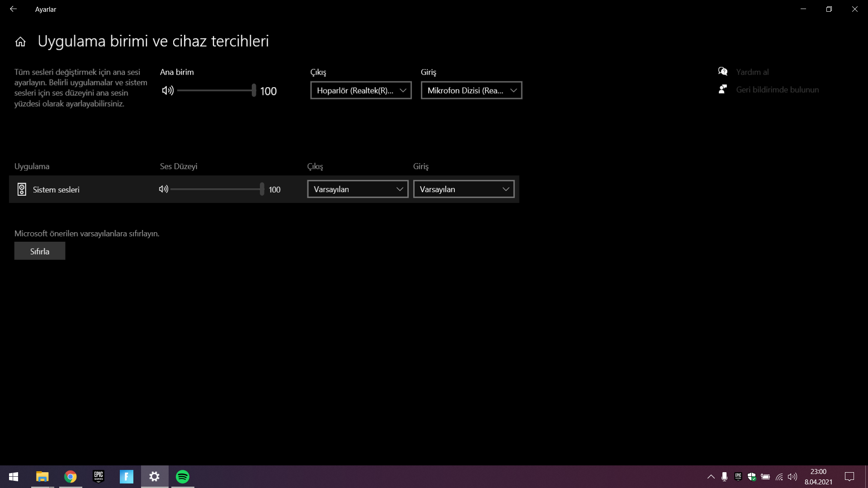Show hidden tray icons chevron
The image size is (868, 488).
coord(711,477)
